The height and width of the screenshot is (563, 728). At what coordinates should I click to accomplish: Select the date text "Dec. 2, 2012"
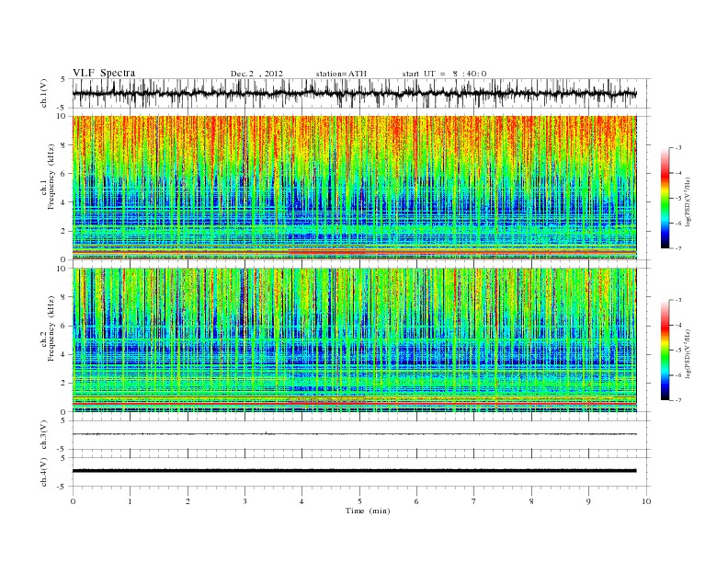pyautogui.click(x=256, y=74)
